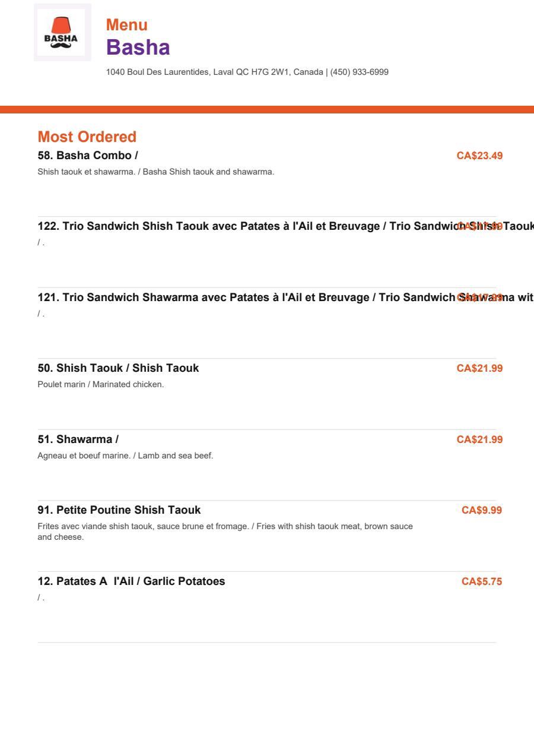Click the poutine description text
This screenshot has height=756, width=534.
(225, 532)
